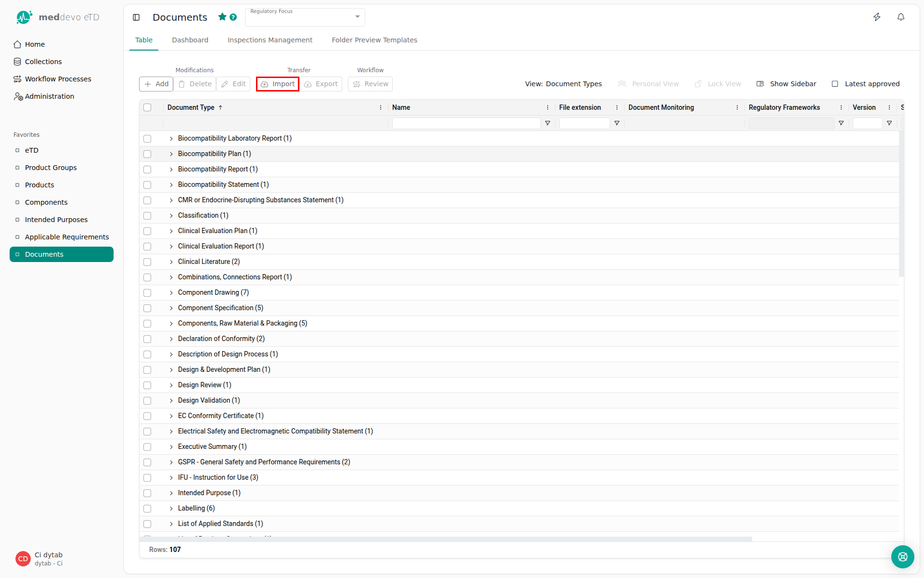Image resolution: width=924 pixels, height=578 pixels.
Task: Switch to the Dashboard tab
Action: 190,40
